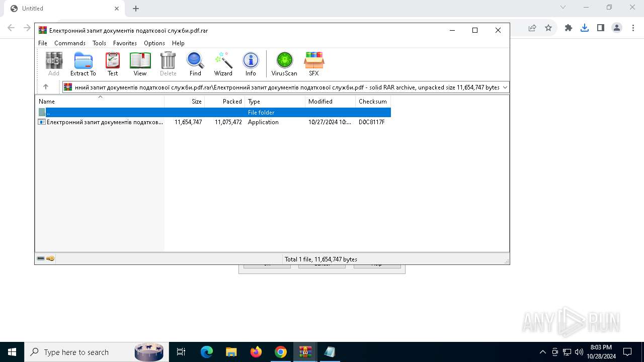Image resolution: width=644 pixels, height=362 pixels.
Task: Sort files by Size column
Action: (x=185, y=102)
